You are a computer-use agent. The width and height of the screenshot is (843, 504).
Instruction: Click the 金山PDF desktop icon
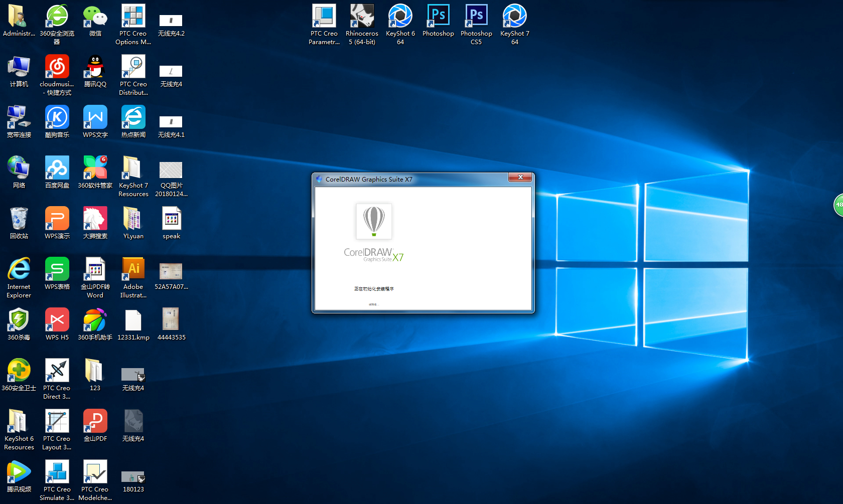coord(95,421)
